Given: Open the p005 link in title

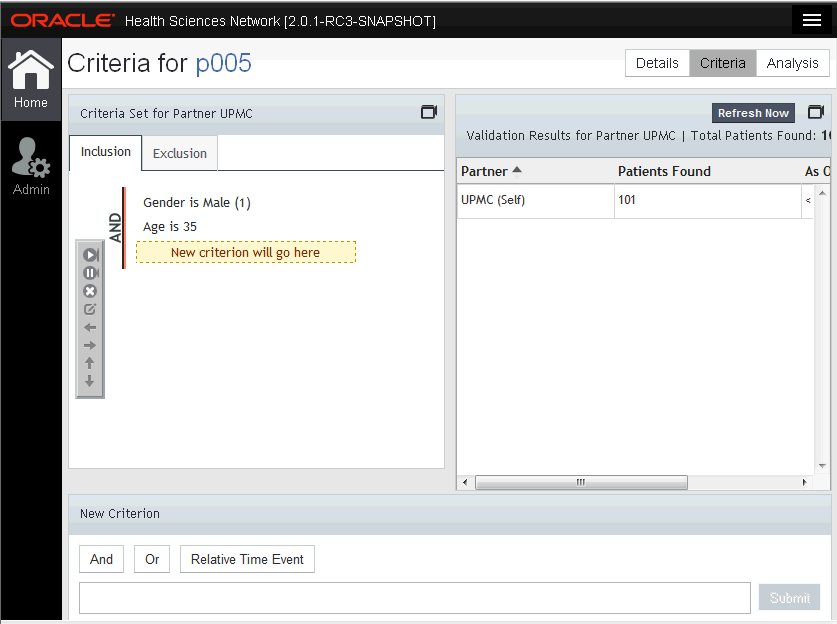Looking at the screenshot, I should click(x=223, y=64).
